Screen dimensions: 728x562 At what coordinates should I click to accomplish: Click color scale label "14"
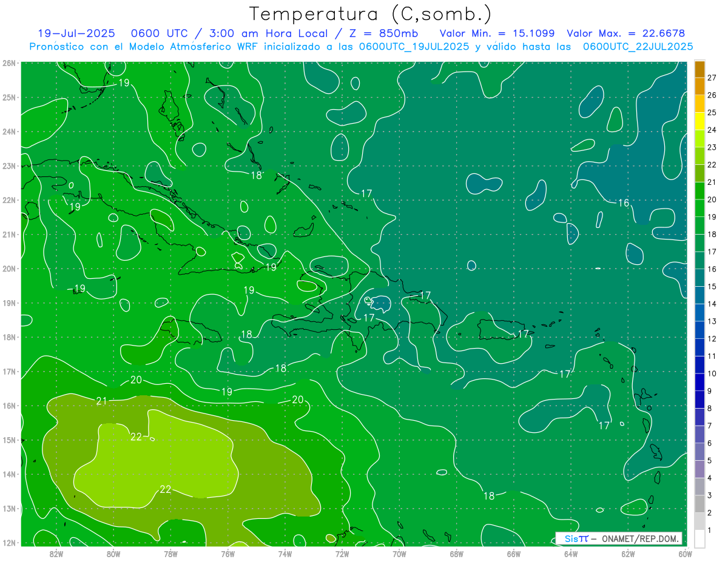pyautogui.click(x=712, y=304)
